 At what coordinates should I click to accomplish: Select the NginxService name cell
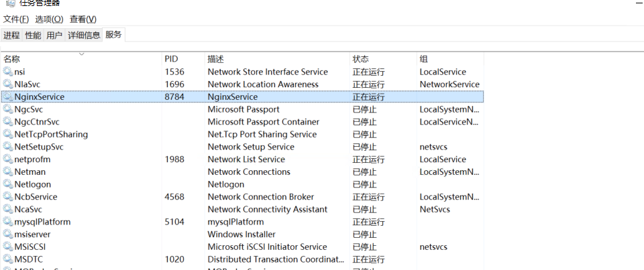tap(40, 97)
